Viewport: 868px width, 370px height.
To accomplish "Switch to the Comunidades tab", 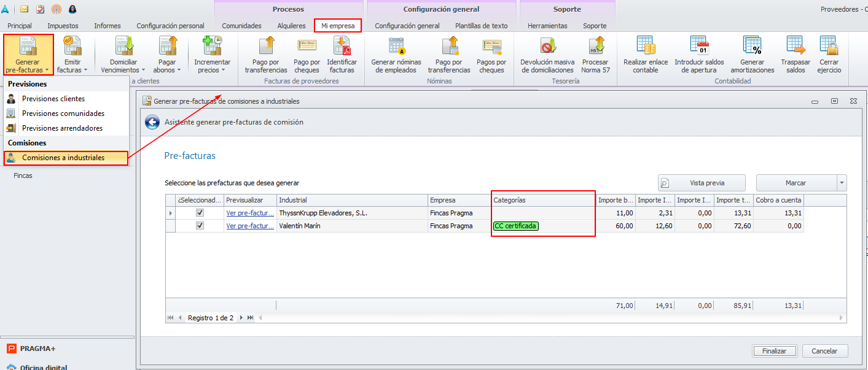I will pyautogui.click(x=241, y=26).
